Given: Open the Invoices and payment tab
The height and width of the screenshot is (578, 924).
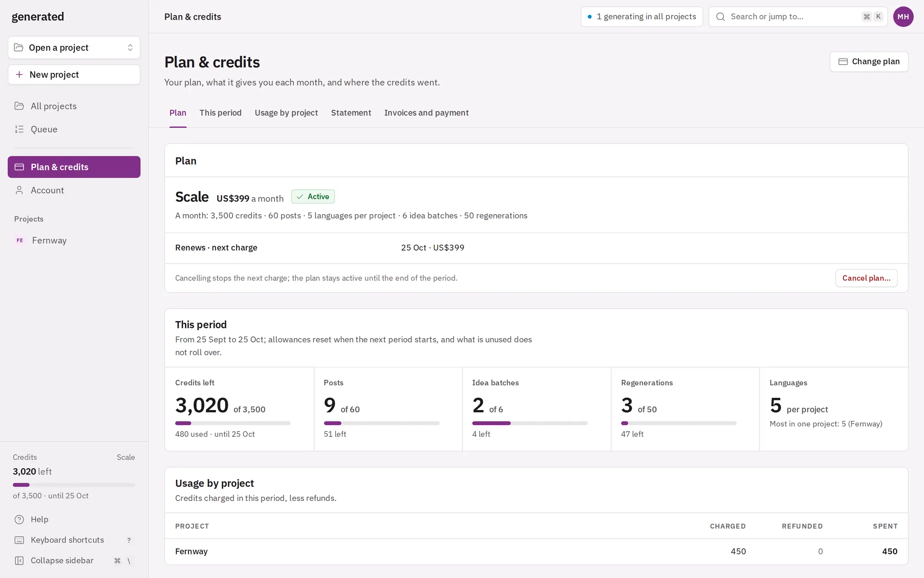Looking at the screenshot, I should [427, 113].
